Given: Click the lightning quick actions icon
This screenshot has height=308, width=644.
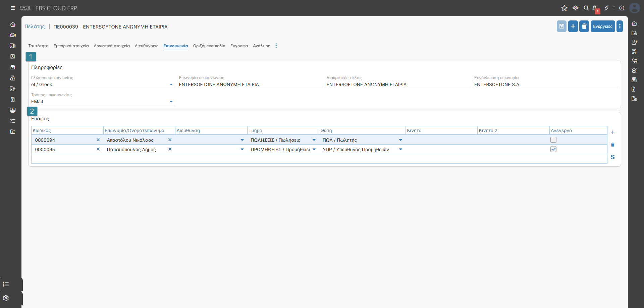Looking at the screenshot, I should pos(606,8).
